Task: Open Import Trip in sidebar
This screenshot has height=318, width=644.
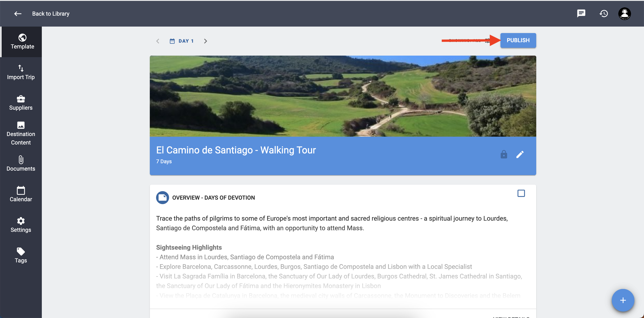Action: point(21,72)
